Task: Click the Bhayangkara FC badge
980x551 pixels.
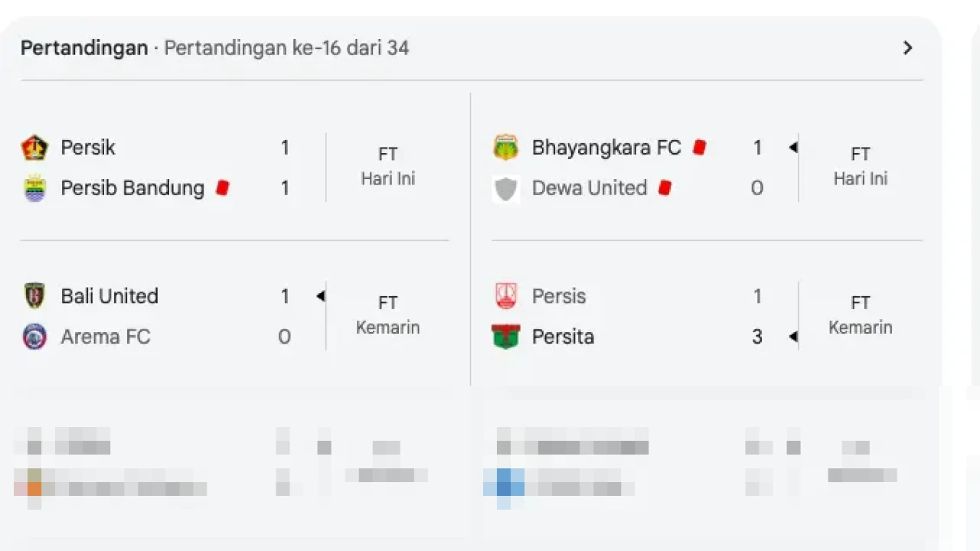Action: [x=506, y=147]
